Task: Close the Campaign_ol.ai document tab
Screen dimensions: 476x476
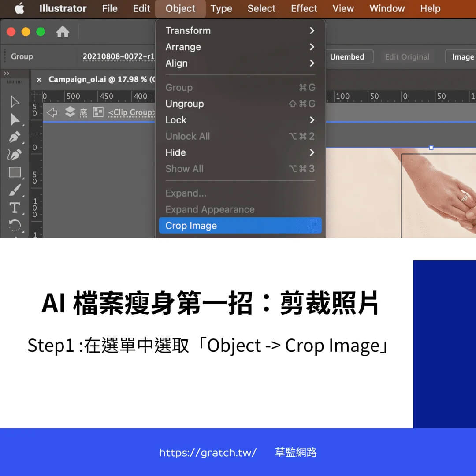Action: tap(39, 80)
